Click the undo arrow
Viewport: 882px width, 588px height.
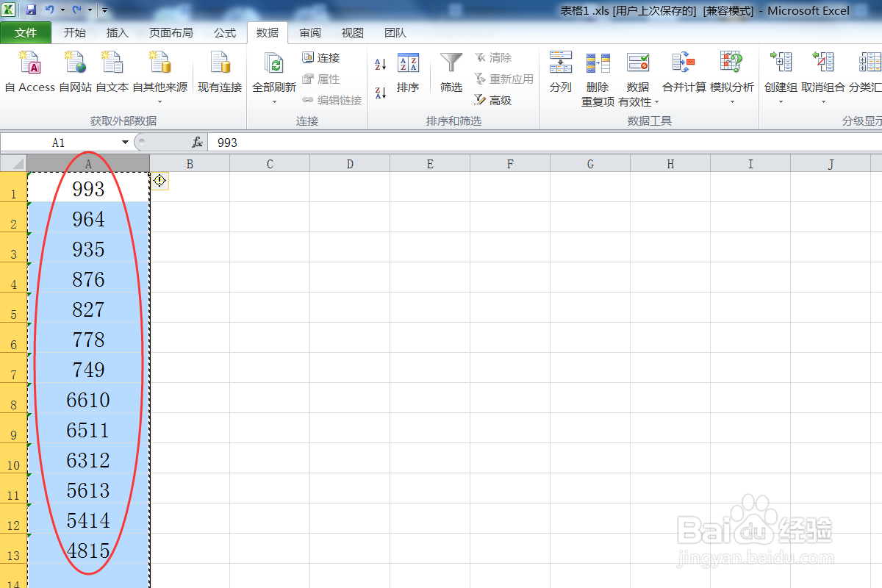(49, 10)
